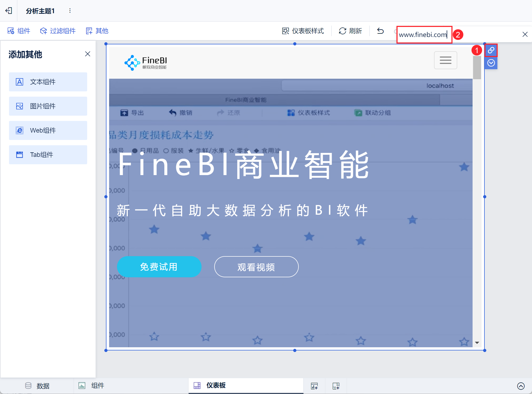
Task: Click the exit/back icon at top left
Action: [x=9, y=11]
